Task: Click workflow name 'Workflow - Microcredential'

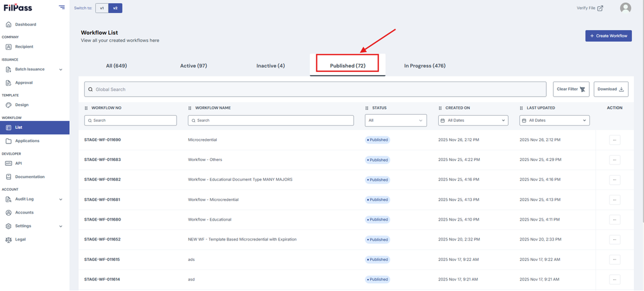Action: click(x=213, y=200)
